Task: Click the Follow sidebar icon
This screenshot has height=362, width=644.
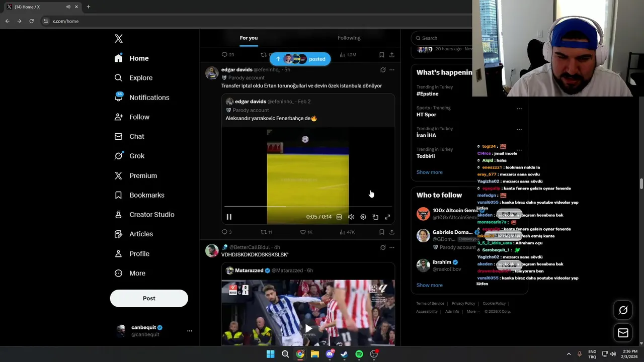Action: pyautogui.click(x=118, y=117)
